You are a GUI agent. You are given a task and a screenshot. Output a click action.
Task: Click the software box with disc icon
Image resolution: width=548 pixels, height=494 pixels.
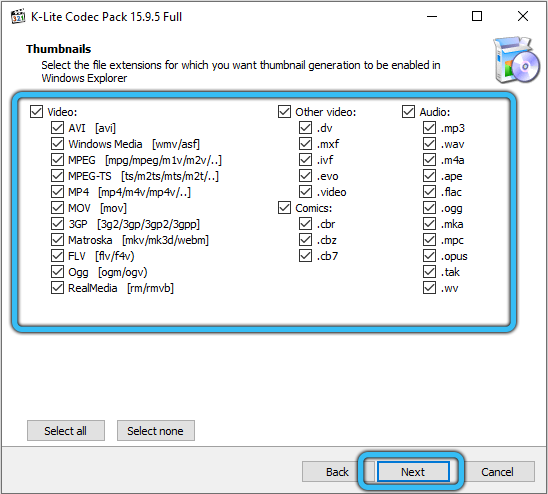coord(517,59)
